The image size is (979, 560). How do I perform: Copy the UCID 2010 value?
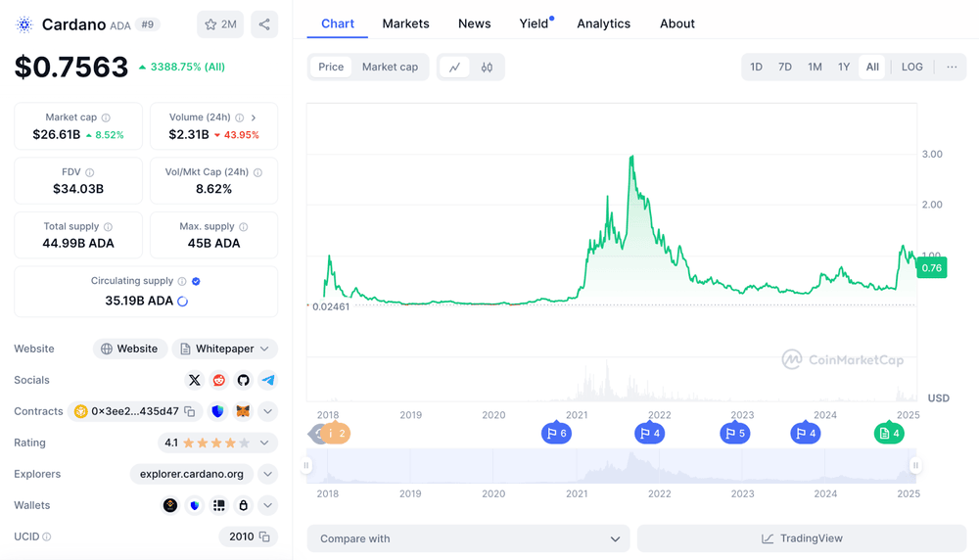264,537
